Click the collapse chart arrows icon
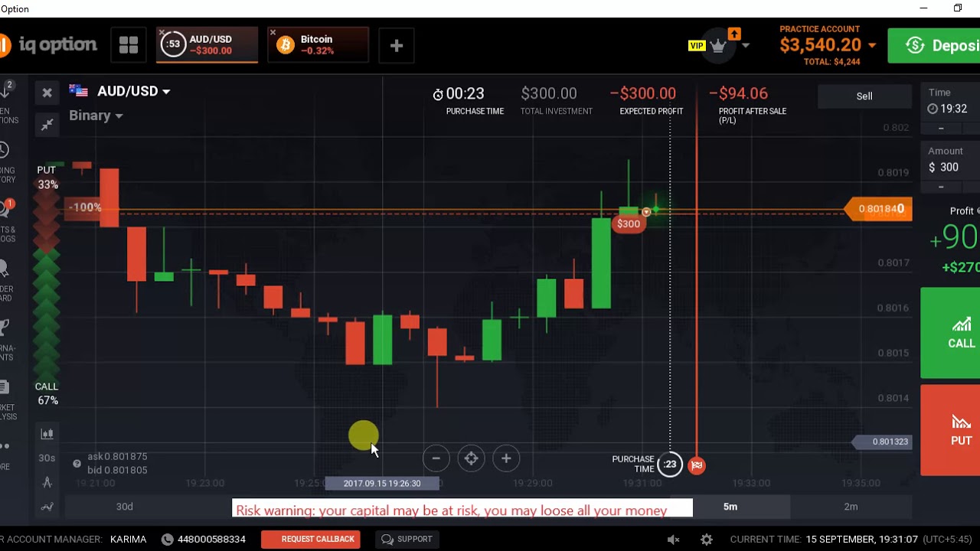Image resolution: width=980 pixels, height=551 pixels. 47,124
